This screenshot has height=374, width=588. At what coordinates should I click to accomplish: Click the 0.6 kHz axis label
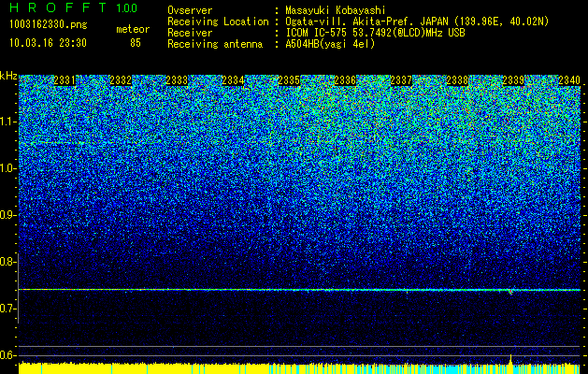7,355
